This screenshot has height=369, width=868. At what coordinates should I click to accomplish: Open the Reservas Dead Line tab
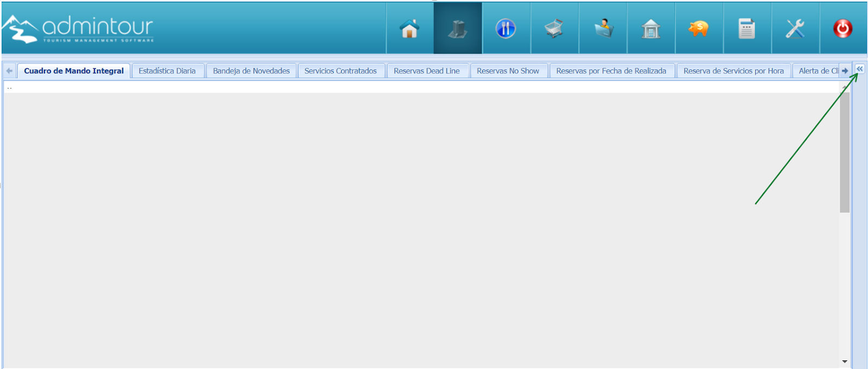click(x=427, y=71)
